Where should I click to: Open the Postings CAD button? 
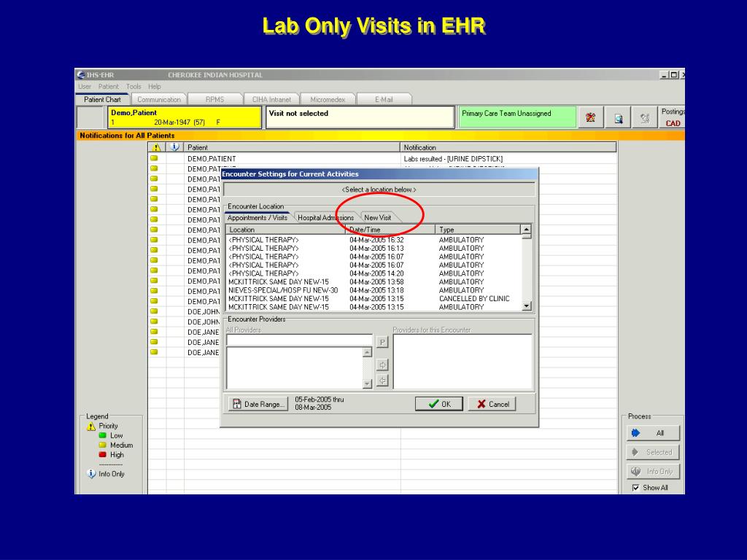pyautogui.click(x=673, y=117)
